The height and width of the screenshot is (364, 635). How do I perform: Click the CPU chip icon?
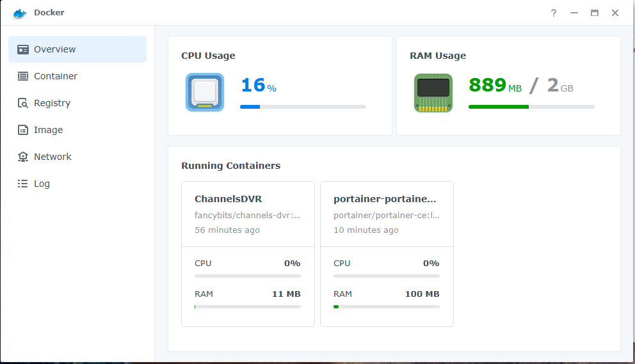[205, 93]
